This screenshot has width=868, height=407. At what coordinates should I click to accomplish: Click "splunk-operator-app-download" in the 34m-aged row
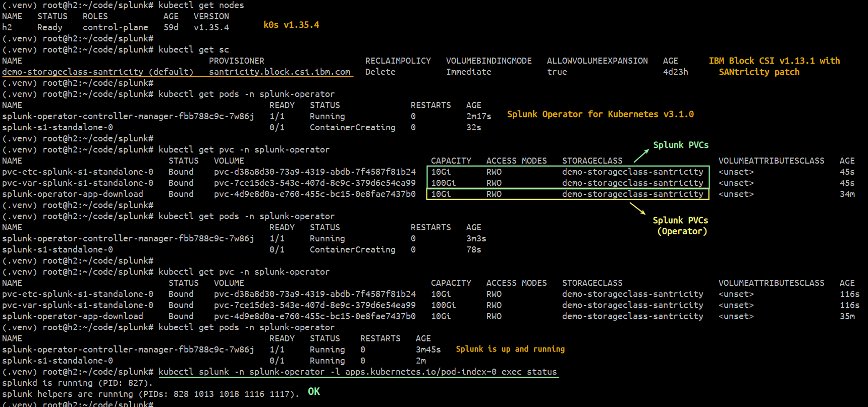[73, 194]
